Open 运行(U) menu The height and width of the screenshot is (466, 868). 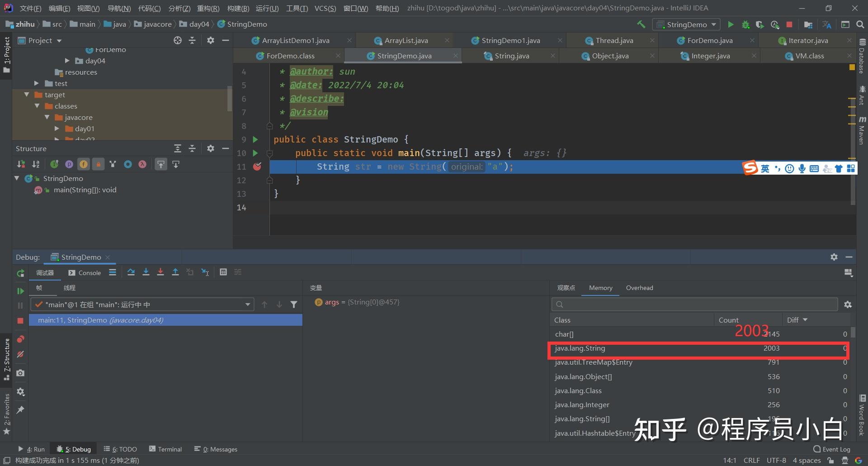tap(267, 8)
